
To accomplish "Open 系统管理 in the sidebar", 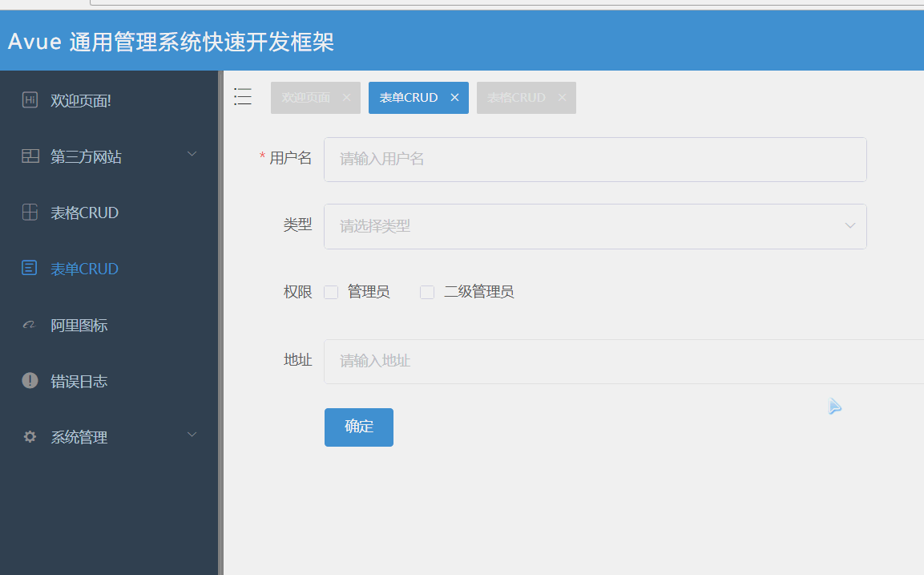I will click(109, 437).
